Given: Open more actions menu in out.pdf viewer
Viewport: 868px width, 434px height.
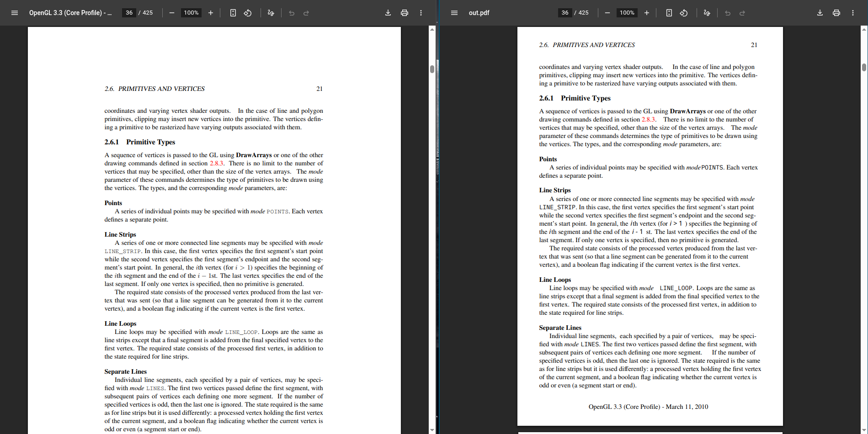Looking at the screenshot, I should point(853,13).
